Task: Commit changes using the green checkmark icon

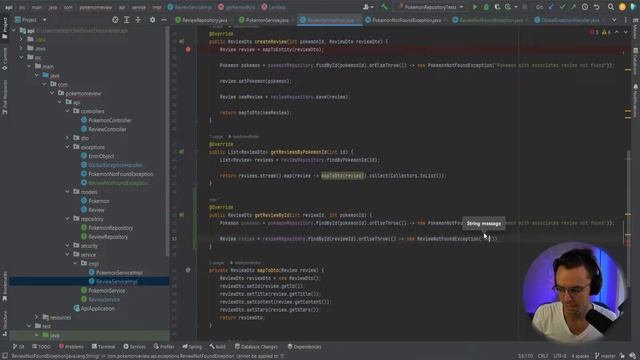Action: pyautogui.click(x=562, y=7)
